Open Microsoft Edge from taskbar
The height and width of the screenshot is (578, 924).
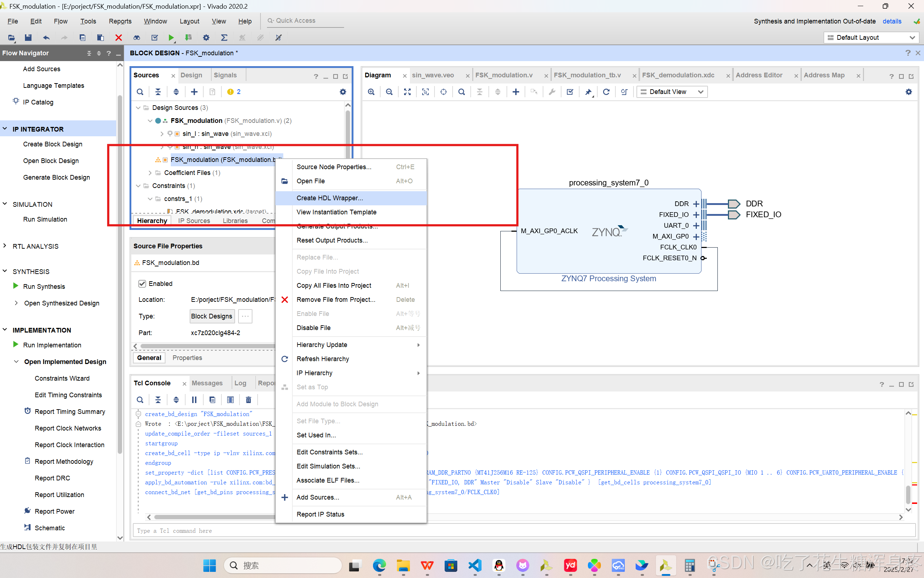pos(380,565)
